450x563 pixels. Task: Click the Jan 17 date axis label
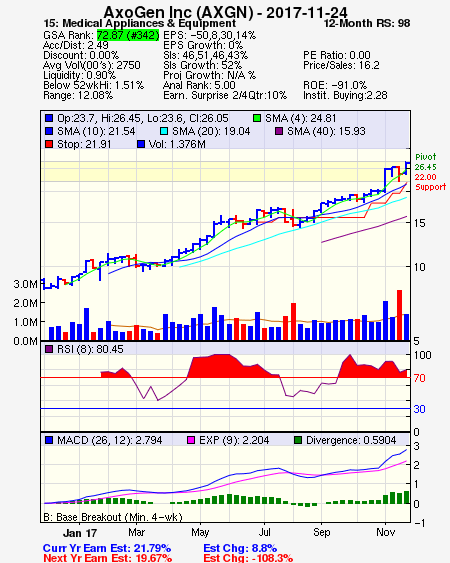coord(80,533)
